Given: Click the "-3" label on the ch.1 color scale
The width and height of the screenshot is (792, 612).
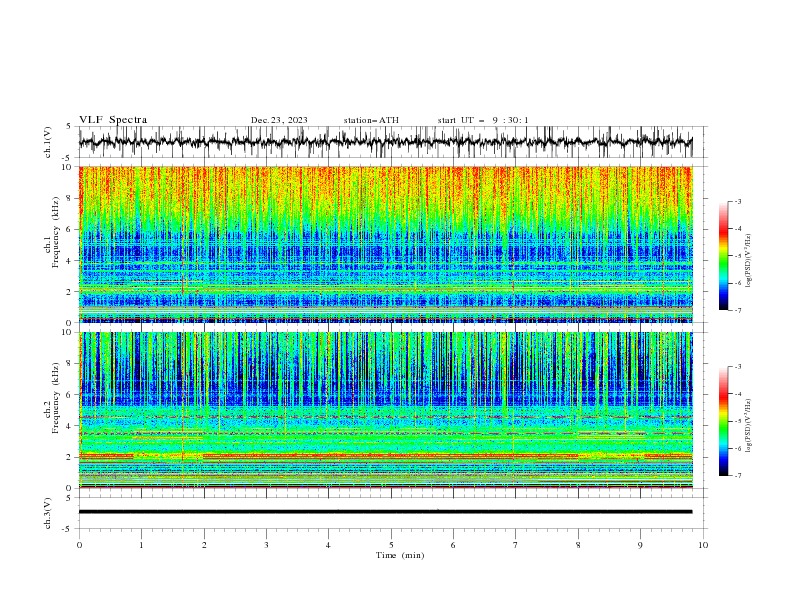Looking at the screenshot, I should [738, 201].
